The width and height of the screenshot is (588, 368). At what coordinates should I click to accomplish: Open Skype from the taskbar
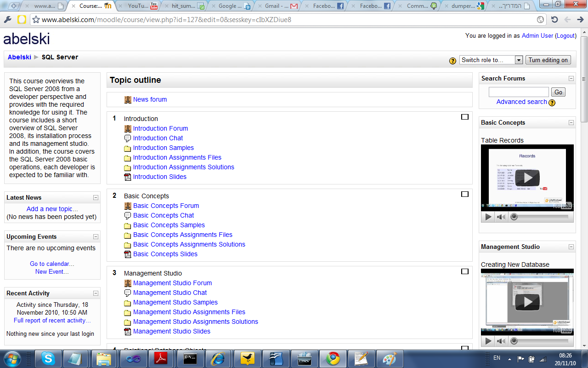[48, 358]
